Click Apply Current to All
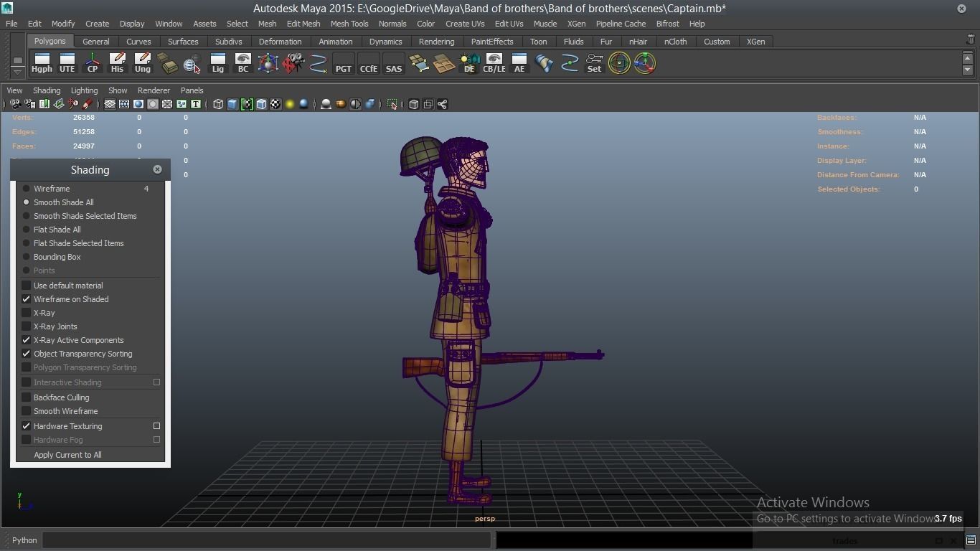The height and width of the screenshot is (551, 980). 67,455
